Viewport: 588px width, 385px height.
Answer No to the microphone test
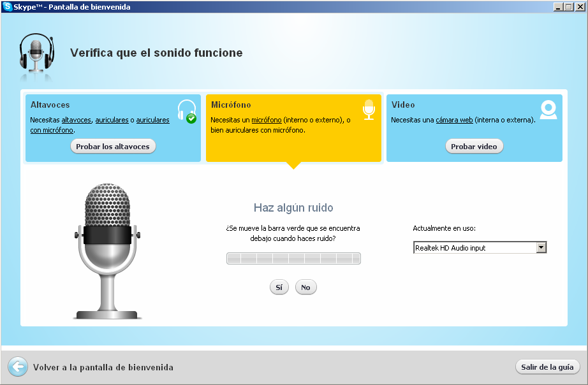(x=305, y=287)
